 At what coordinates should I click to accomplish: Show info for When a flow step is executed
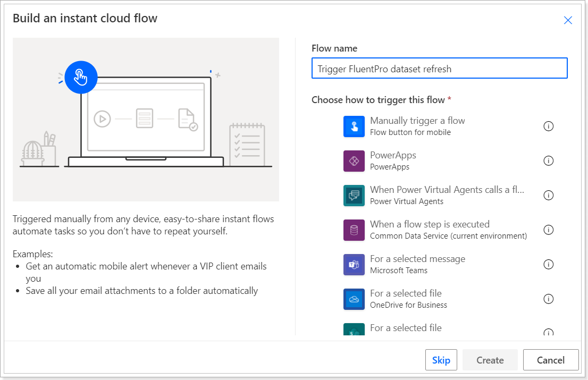click(x=548, y=230)
